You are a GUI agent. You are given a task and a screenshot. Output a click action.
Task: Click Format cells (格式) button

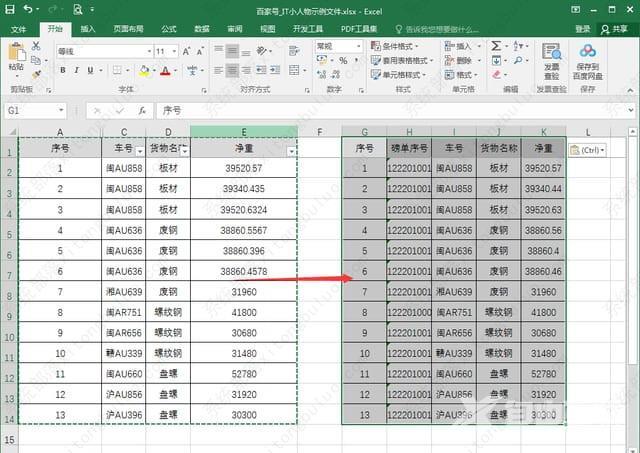460,75
